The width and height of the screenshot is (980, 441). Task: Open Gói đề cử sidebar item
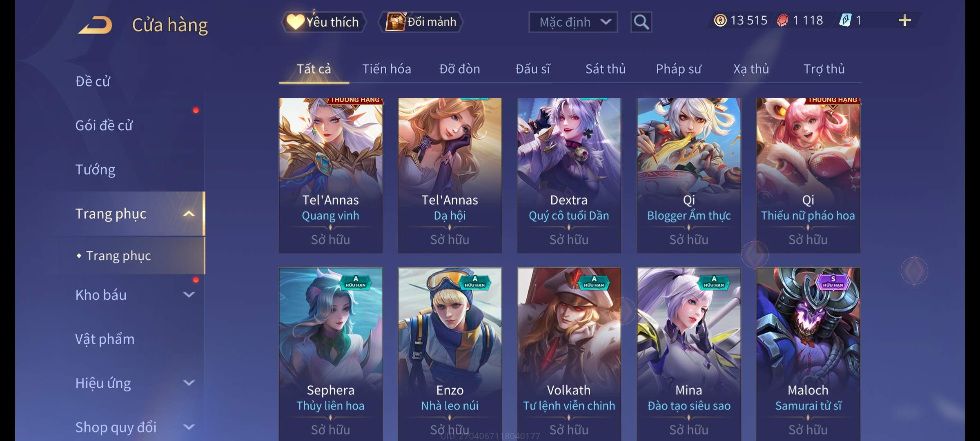pyautogui.click(x=104, y=125)
